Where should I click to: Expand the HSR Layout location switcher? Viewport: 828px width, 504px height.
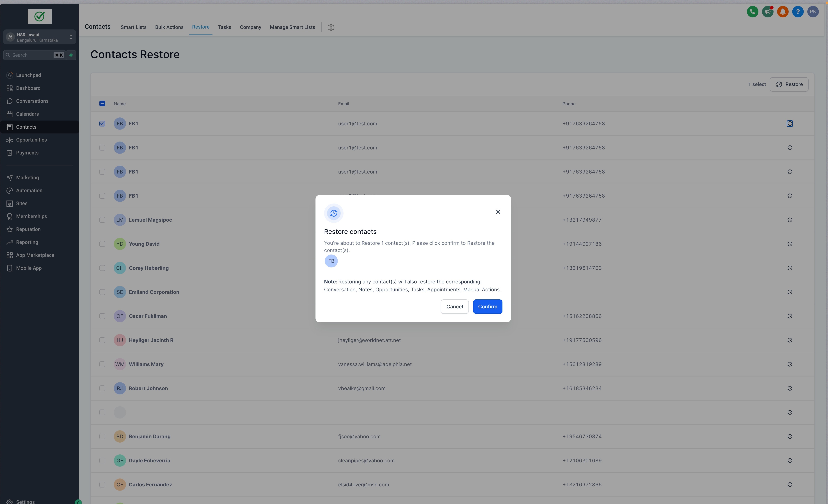(40, 37)
